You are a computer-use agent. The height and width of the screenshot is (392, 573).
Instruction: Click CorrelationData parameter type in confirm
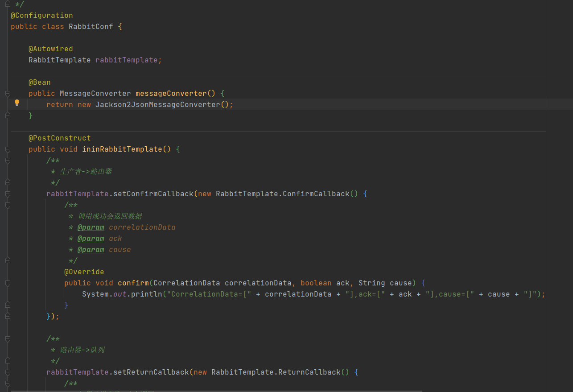187,283
